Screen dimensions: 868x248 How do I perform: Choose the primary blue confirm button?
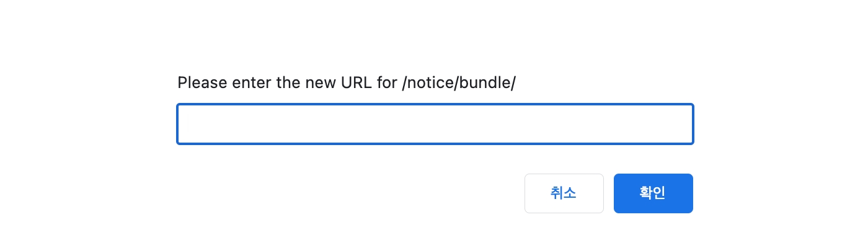pos(653,193)
